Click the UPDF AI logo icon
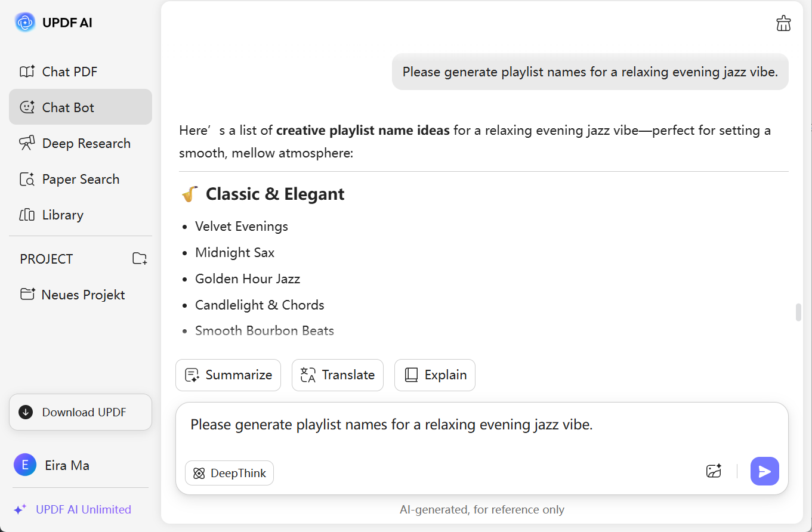Screen dimensions: 812x532 (x=25, y=23)
